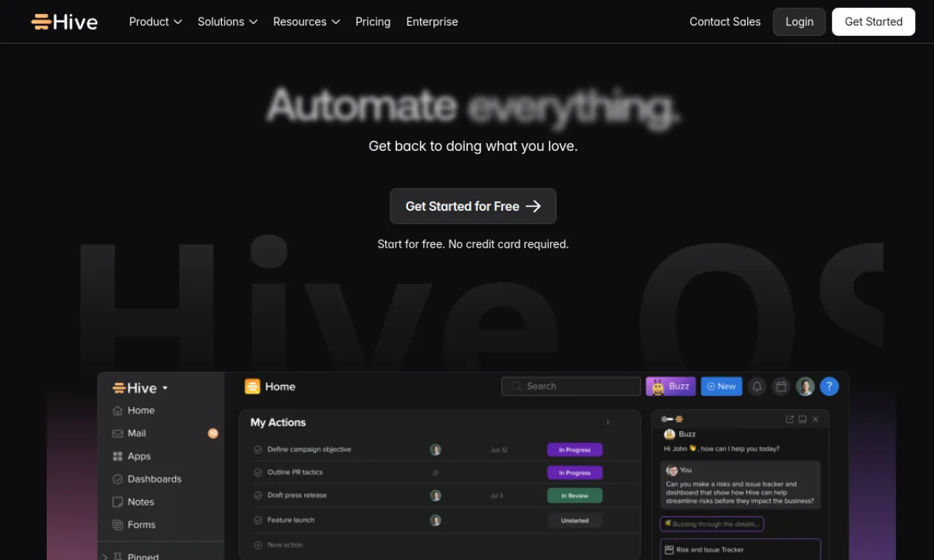The height and width of the screenshot is (560, 934).
Task: Open the Notes icon in sidebar
Action: (x=117, y=502)
